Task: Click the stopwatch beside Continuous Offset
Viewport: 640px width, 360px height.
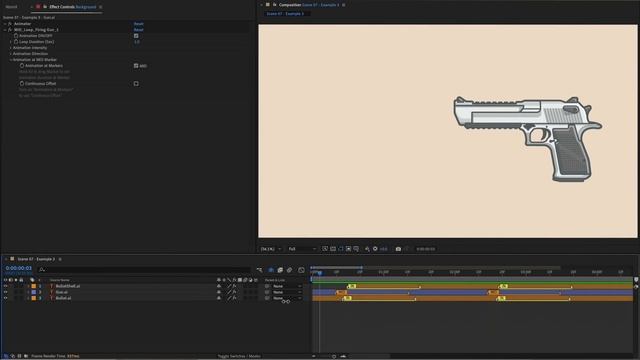Action: click(22, 84)
